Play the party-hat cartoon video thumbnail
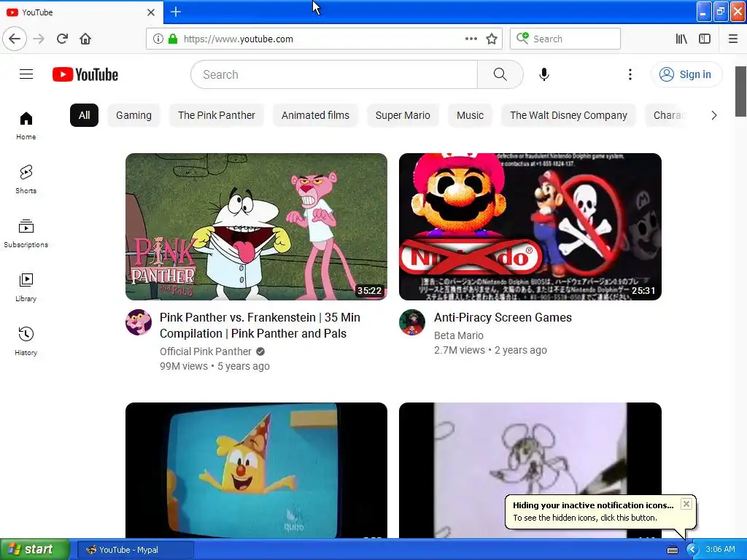This screenshot has height=560, width=747. click(256, 470)
